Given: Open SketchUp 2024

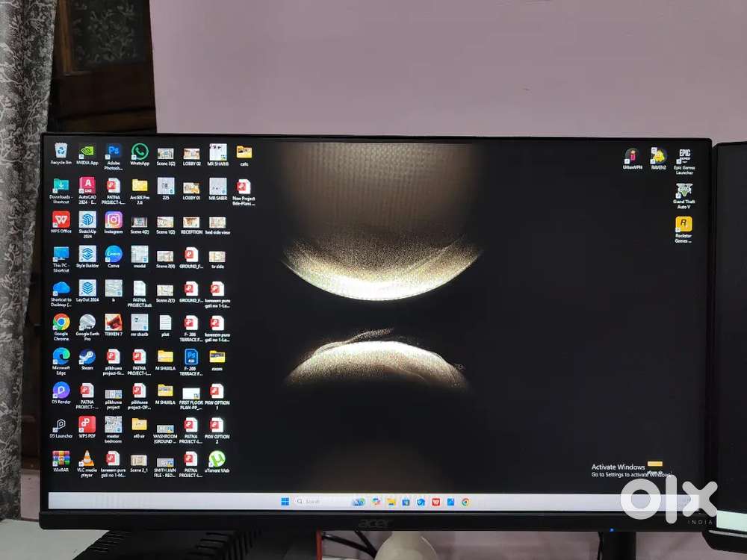Looking at the screenshot, I should (87, 221).
